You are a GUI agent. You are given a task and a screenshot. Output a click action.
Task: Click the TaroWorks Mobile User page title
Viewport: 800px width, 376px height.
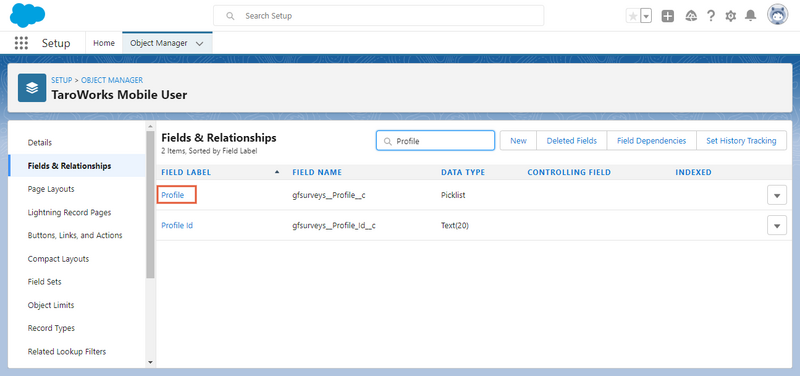[119, 94]
